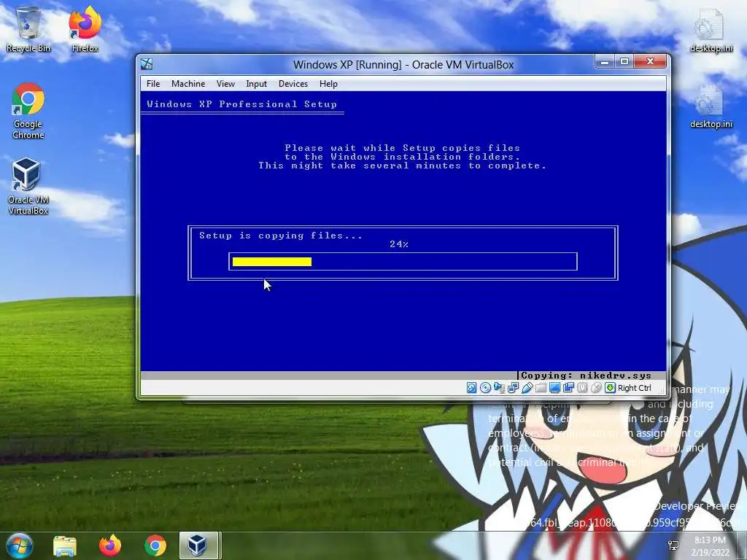Image resolution: width=747 pixels, height=560 pixels.
Task: Close the VirtualBox window
Action: 650,61
